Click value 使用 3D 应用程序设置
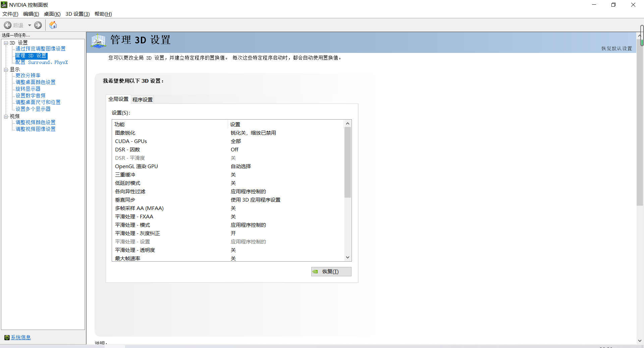The width and height of the screenshot is (644, 348). point(255,200)
